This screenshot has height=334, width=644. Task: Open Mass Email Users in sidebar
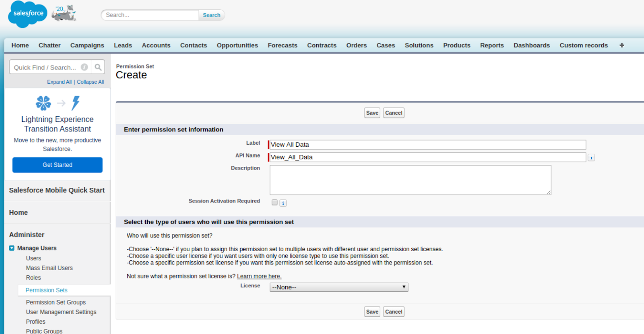coord(50,268)
